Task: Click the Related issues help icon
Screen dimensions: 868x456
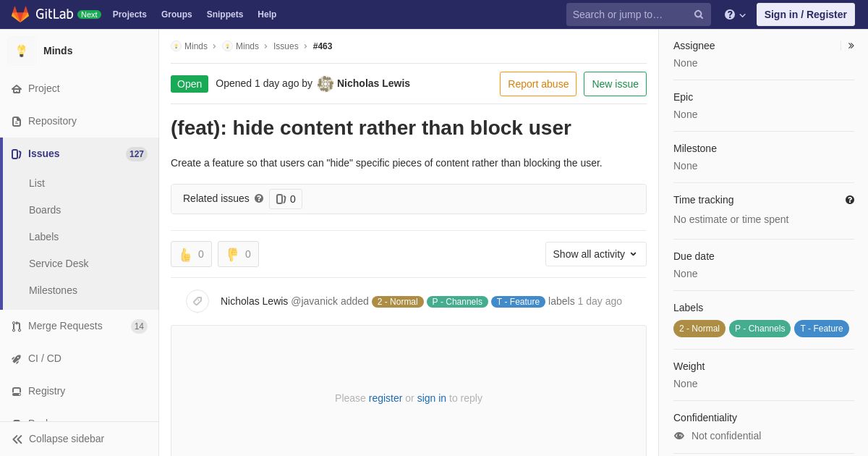Action: tap(259, 198)
